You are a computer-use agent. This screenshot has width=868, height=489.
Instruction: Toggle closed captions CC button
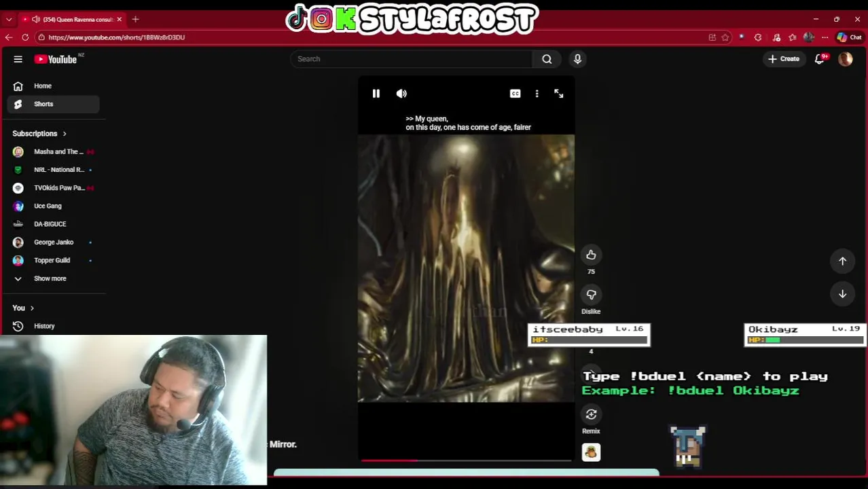[515, 94]
